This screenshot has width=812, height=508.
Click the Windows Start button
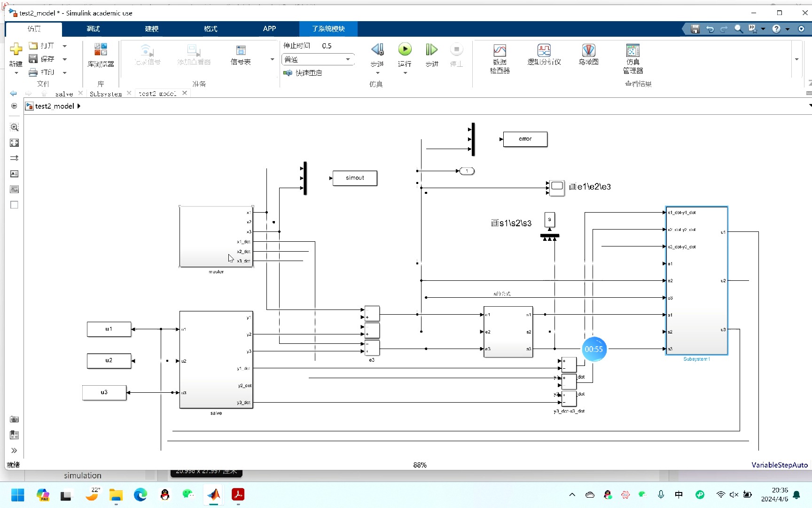tap(18, 495)
